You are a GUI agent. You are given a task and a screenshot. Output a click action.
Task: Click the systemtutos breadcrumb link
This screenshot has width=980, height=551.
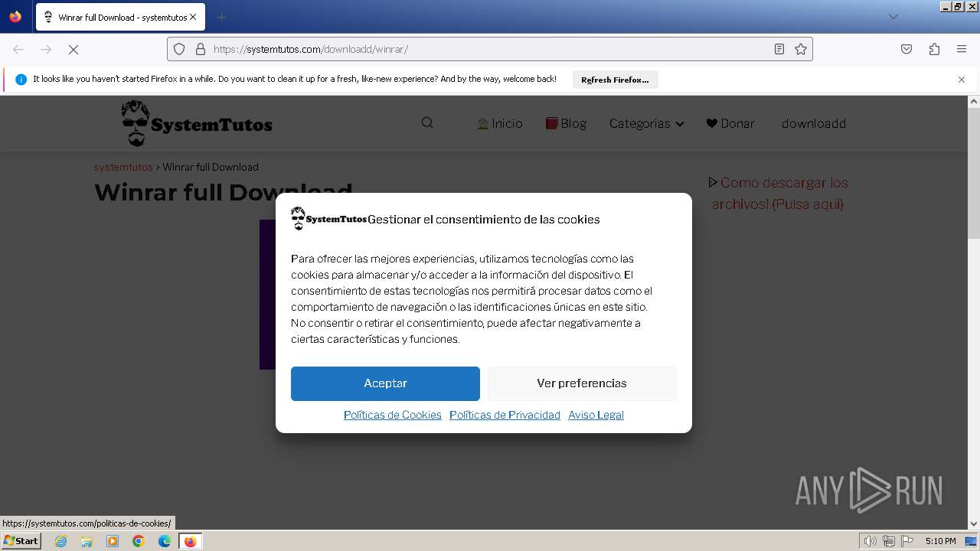(x=123, y=167)
